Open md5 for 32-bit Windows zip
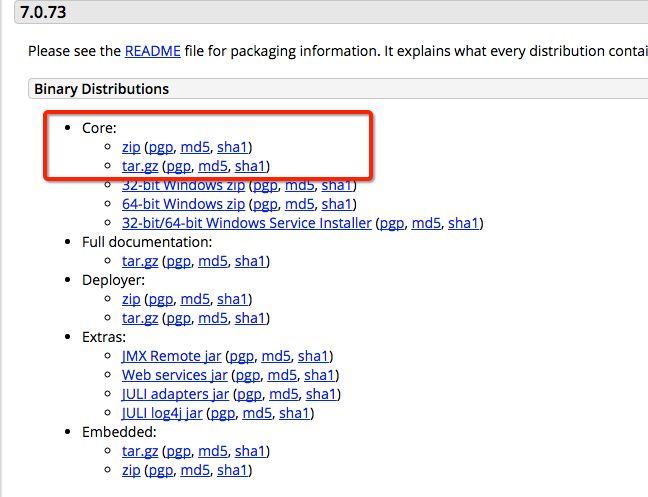 click(x=300, y=185)
